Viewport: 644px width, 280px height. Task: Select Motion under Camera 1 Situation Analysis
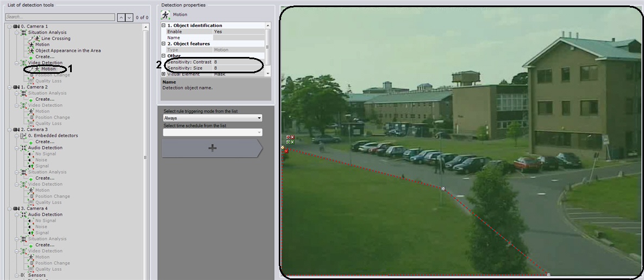click(42, 44)
